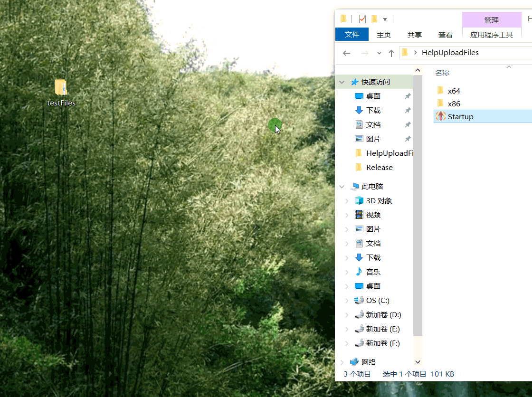Open the Customize Quick Access Toolbar dropdown
This screenshot has width=532, height=397.
tap(385, 19)
